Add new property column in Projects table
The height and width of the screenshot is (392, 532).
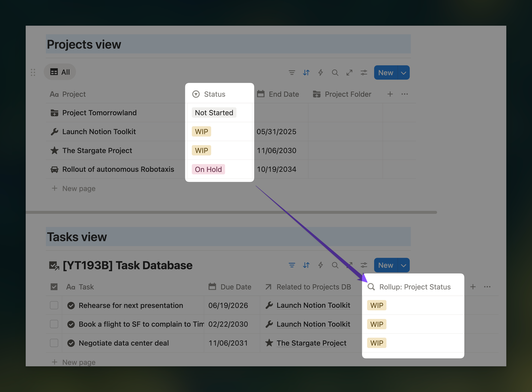[x=390, y=94]
